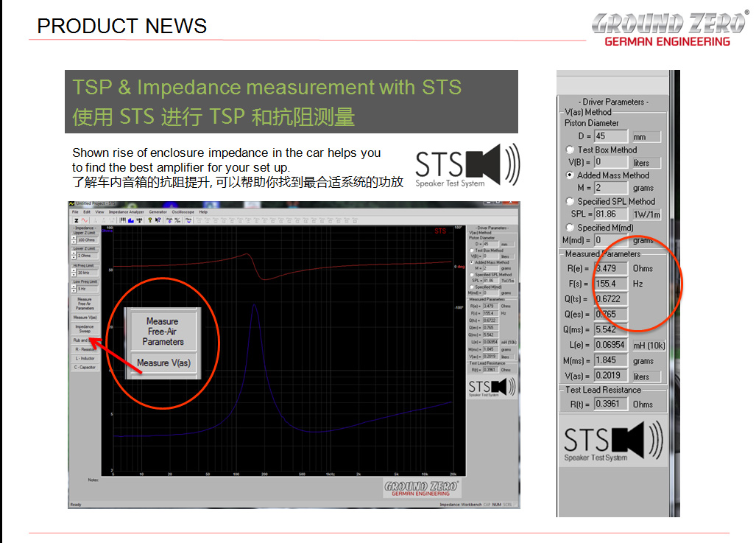Click F(s) value 155.4 in enlarged panel
The height and width of the screenshot is (543, 756).
611,284
